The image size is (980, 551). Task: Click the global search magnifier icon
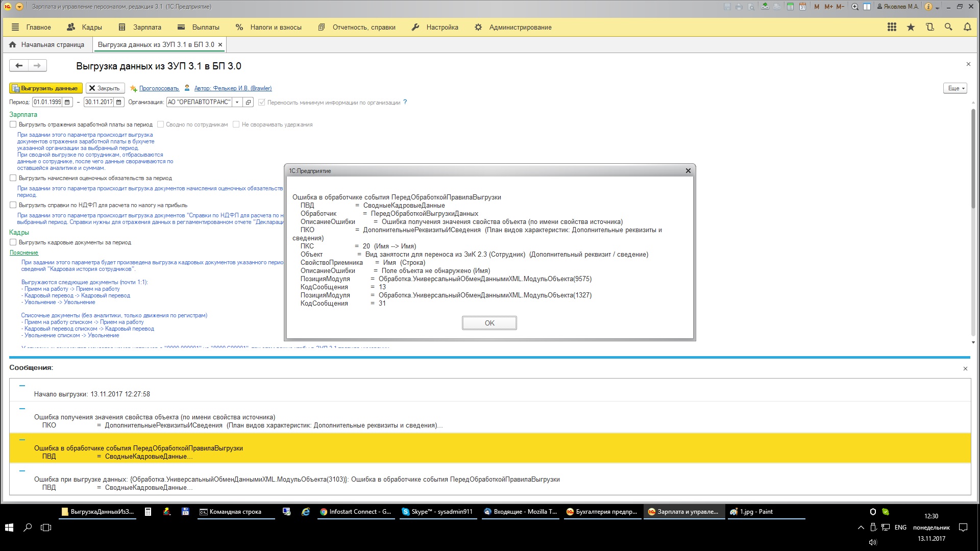point(948,27)
